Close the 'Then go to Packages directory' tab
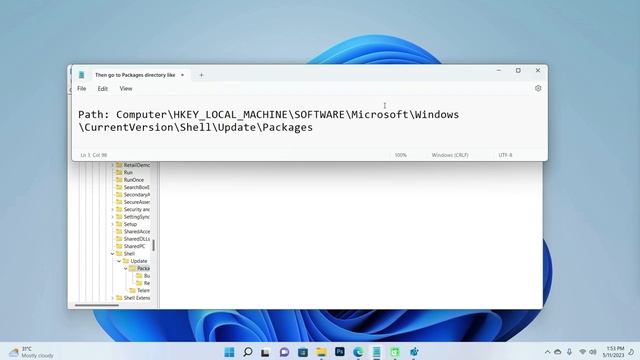Screen dimensions: 640x360 coord(182,75)
